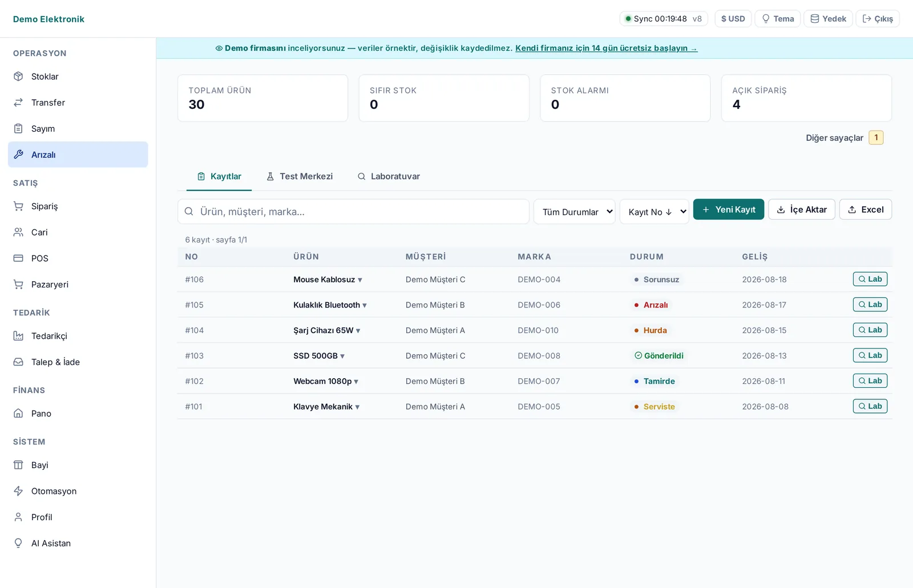Open the Tüm Durumlar status dropdown

(x=575, y=212)
